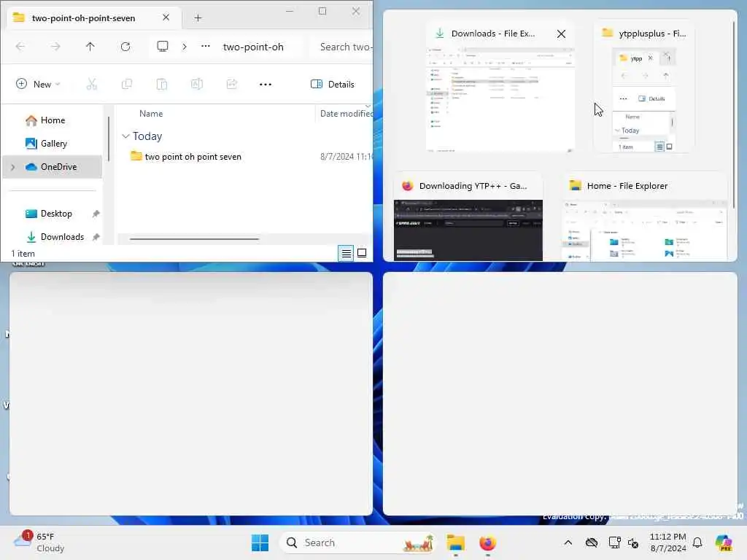Expand the address bar path chevron
This screenshot has width=747, height=560.
185,47
